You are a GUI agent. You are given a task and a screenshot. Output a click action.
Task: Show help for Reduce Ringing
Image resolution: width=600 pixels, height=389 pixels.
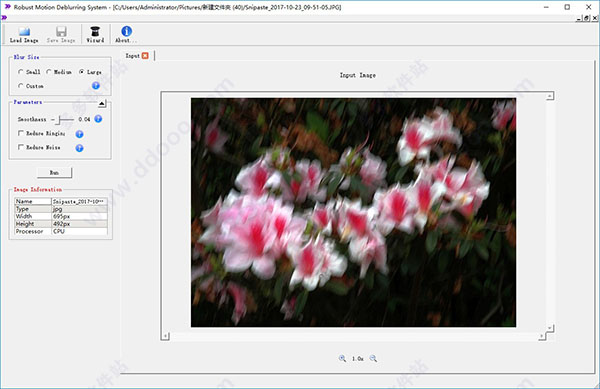pyautogui.click(x=79, y=134)
